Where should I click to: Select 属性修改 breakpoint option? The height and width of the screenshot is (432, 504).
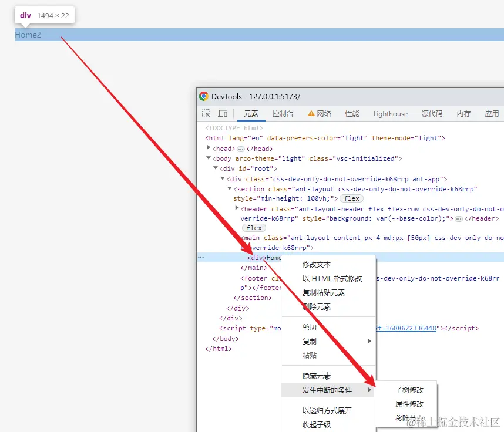click(406, 404)
